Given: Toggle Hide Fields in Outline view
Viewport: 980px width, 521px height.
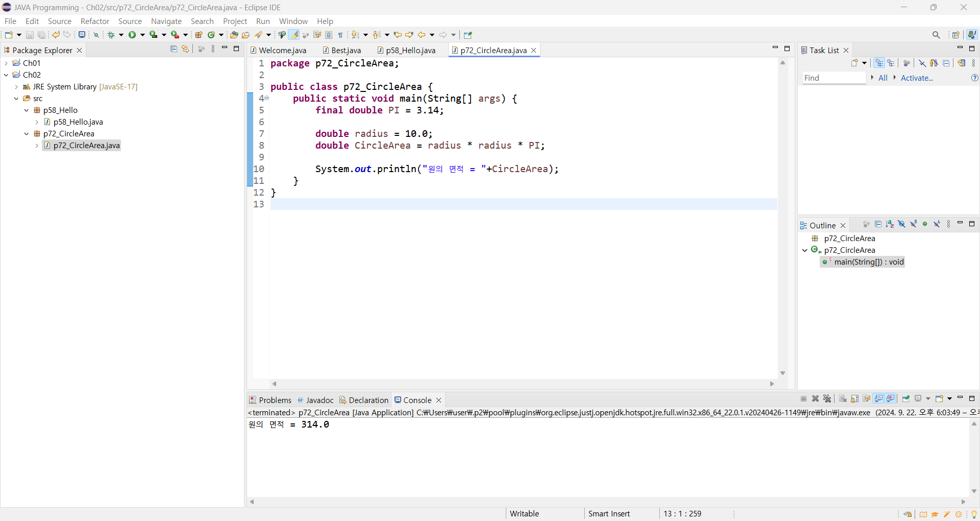Looking at the screenshot, I should click(901, 224).
